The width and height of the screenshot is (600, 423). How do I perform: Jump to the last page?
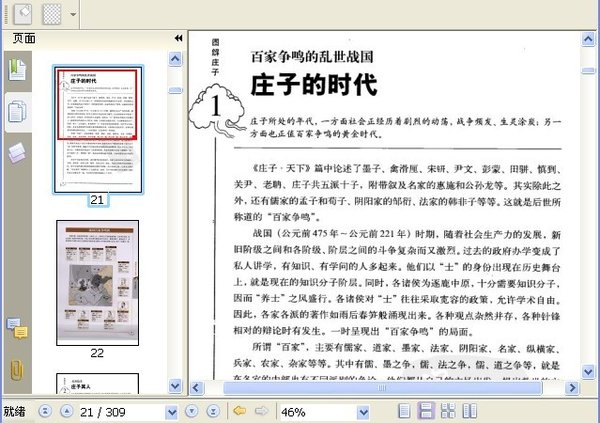(214, 412)
